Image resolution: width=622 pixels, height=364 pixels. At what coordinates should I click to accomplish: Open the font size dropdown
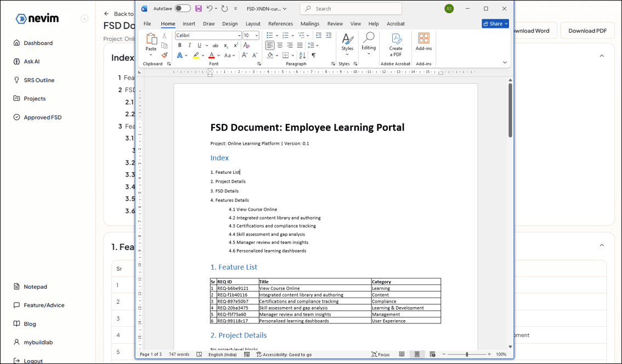257,36
